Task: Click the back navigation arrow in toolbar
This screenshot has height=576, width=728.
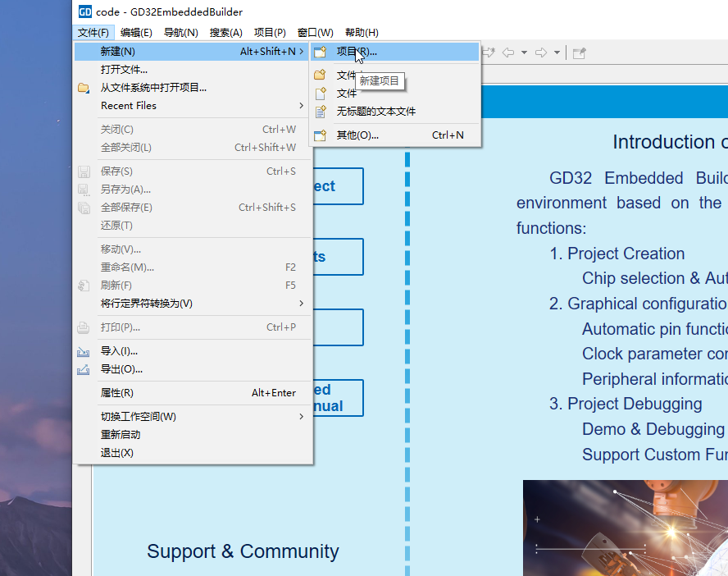Action: (x=508, y=53)
